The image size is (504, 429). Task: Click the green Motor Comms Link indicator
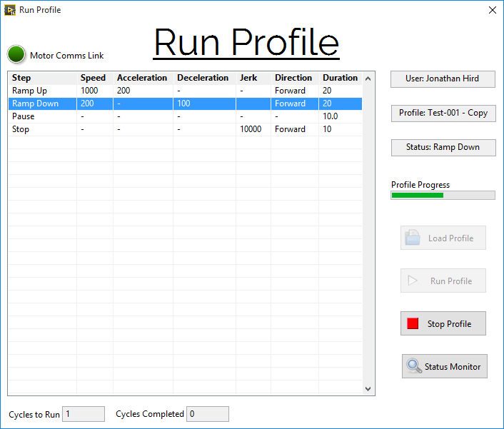click(16, 54)
